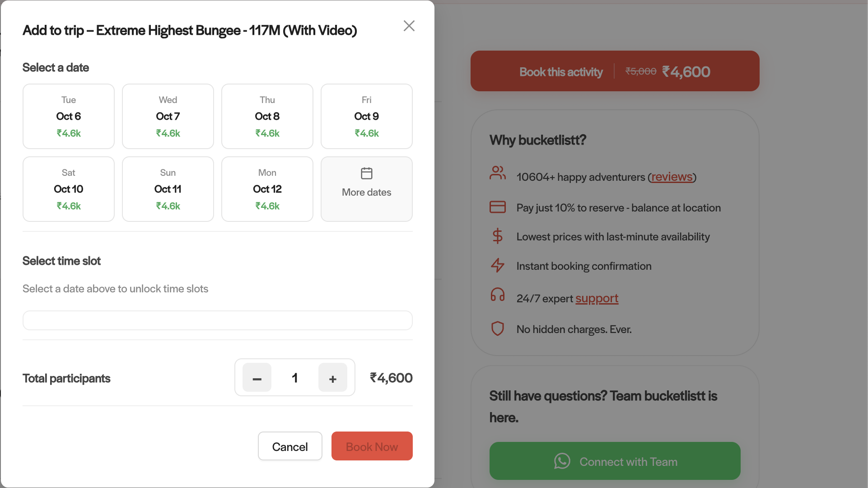Click the credit card icon
The height and width of the screenshot is (488, 868).
498,207
